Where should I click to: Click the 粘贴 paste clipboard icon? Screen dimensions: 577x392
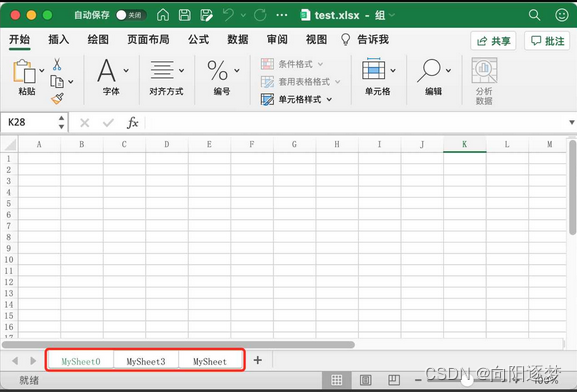pyautogui.click(x=24, y=71)
